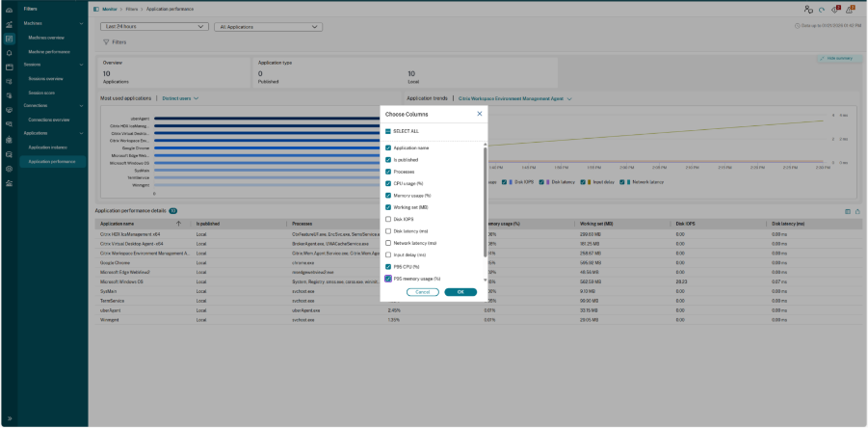Go to Filters breadcrumb link
868x428 pixels.
pos(131,10)
